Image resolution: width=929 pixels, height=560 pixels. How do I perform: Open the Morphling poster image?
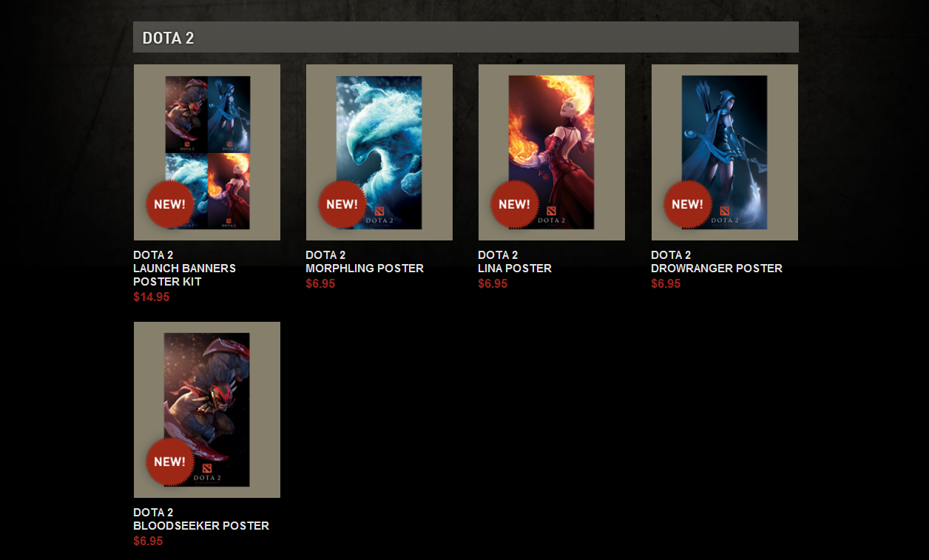(x=379, y=152)
